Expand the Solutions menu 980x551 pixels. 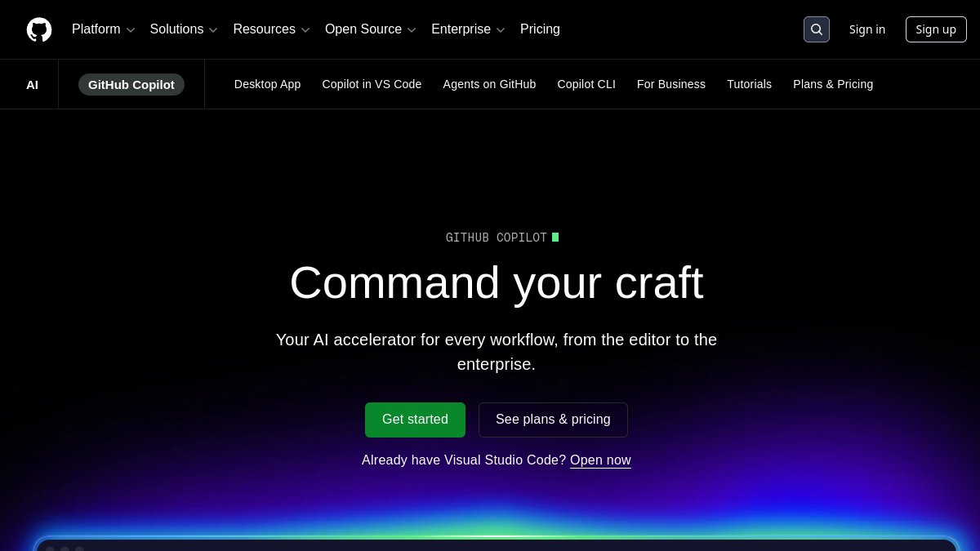point(184,29)
